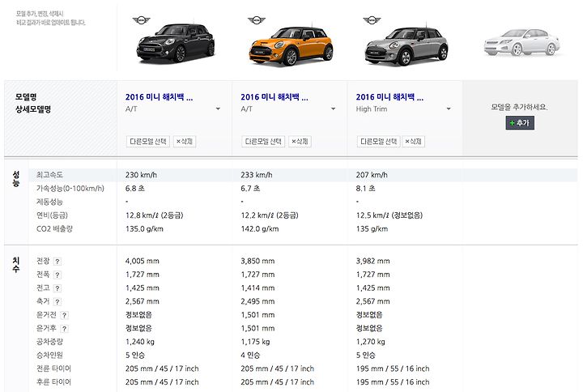Click the 연비(등급) row label
The image size is (583, 392).
(52, 215)
